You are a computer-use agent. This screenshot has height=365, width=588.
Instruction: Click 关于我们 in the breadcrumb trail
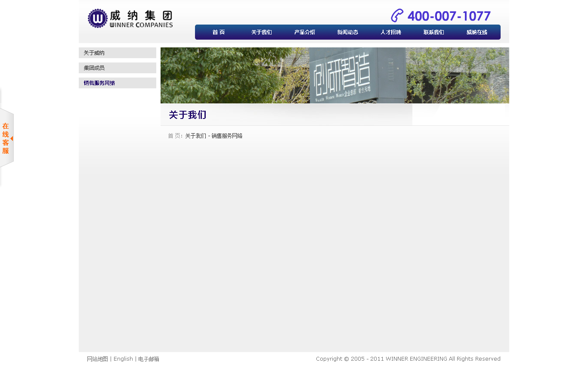tap(195, 136)
